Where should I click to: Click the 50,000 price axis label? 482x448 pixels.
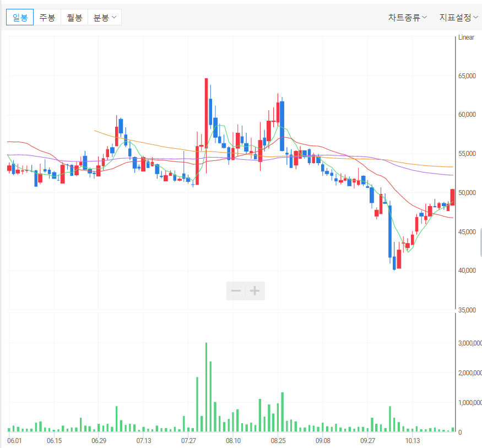[x=467, y=193]
